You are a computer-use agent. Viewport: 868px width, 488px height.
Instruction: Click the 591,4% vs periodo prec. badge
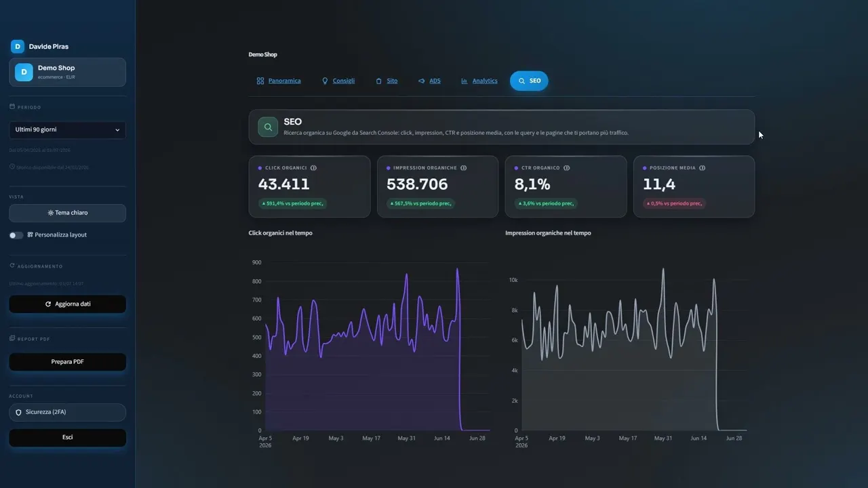[x=292, y=203]
